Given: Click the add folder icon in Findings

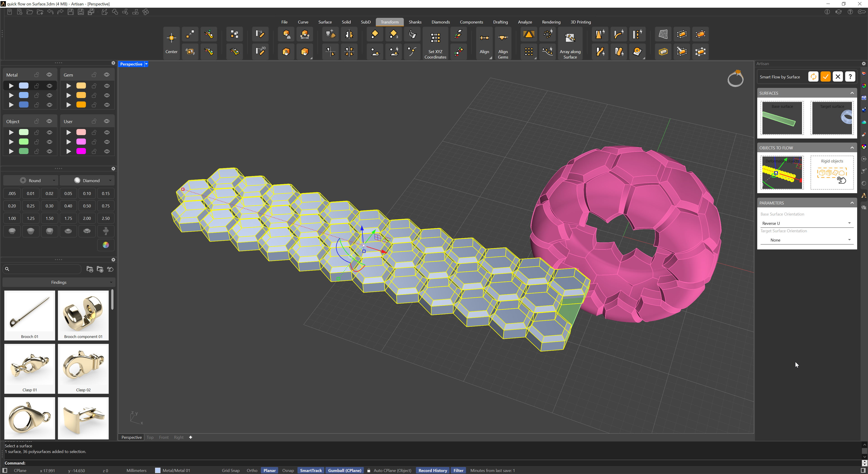Looking at the screenshot, I should (100, 269).
